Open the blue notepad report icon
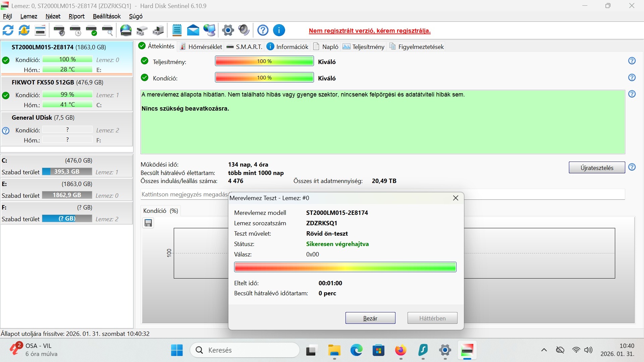Screen dimensions: 644x362 pyautogui.click(x=177, y=31)
